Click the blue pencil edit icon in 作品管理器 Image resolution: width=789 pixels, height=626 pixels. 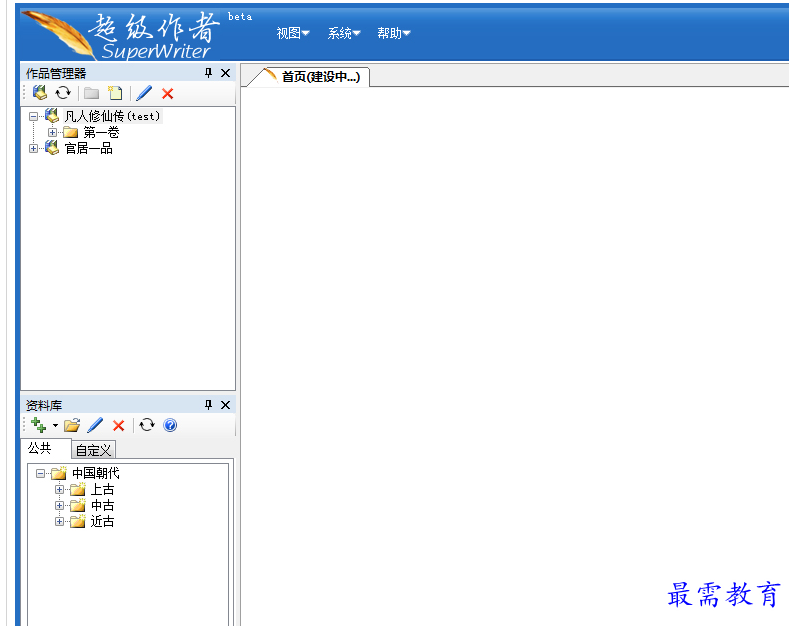[x=144, y=93]
